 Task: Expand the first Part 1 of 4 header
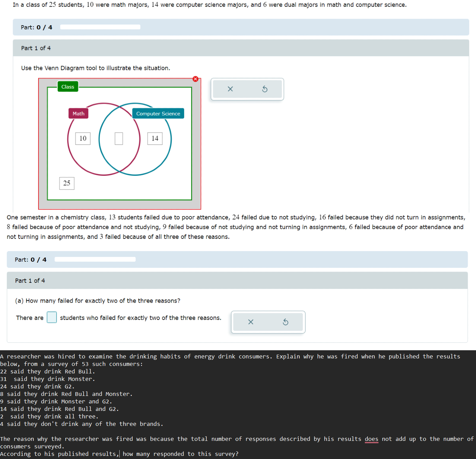[241, 48]
